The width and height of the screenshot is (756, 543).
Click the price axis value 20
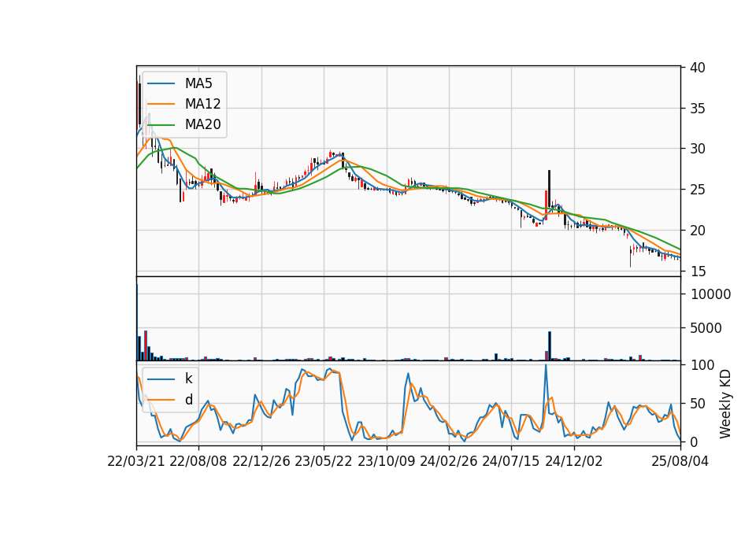point(698,231)
